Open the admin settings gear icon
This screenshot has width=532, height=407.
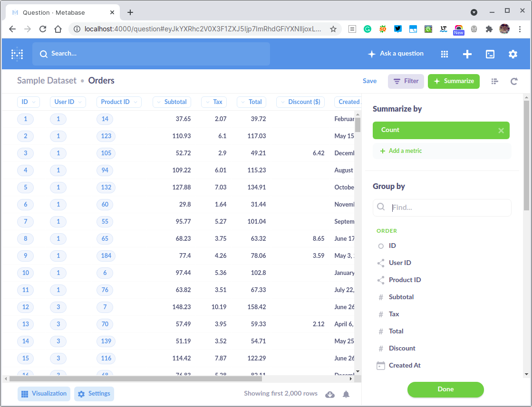(513, 54)
